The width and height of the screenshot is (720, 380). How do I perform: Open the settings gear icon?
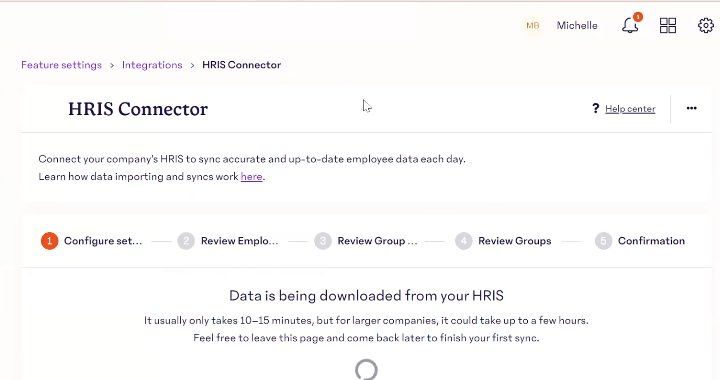706,26
